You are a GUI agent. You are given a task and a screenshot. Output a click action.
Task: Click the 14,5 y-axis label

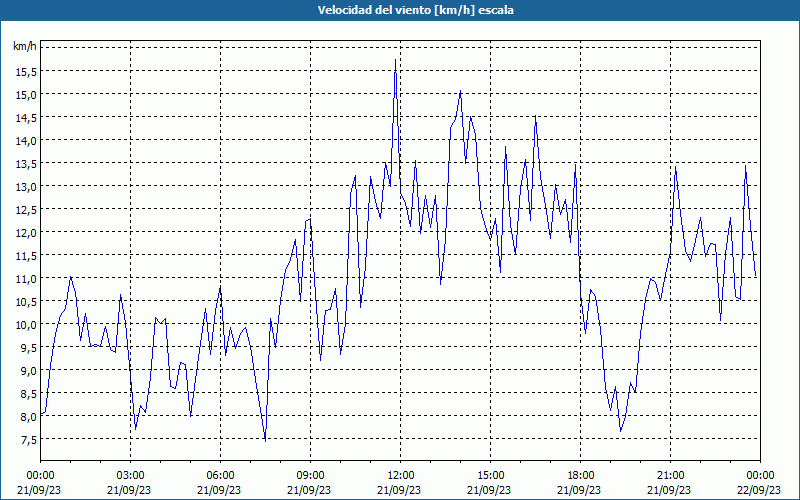click(26, 118)
